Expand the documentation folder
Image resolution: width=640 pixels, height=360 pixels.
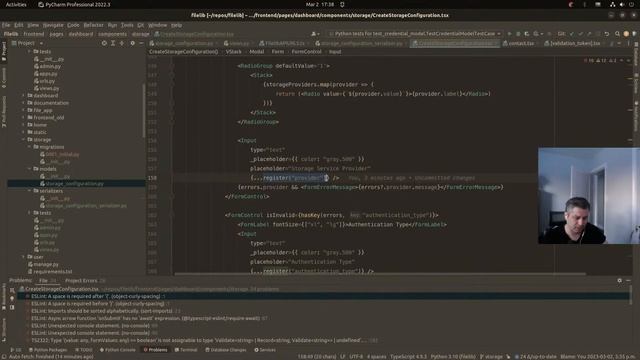click(24, 103)
